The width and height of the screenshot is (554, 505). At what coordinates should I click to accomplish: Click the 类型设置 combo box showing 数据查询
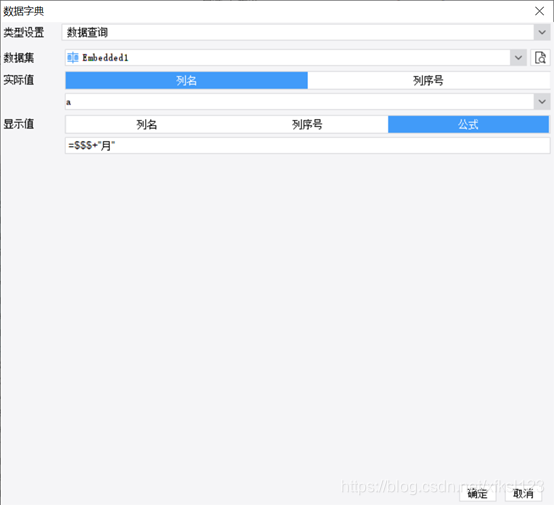click(x=306, y=33)
